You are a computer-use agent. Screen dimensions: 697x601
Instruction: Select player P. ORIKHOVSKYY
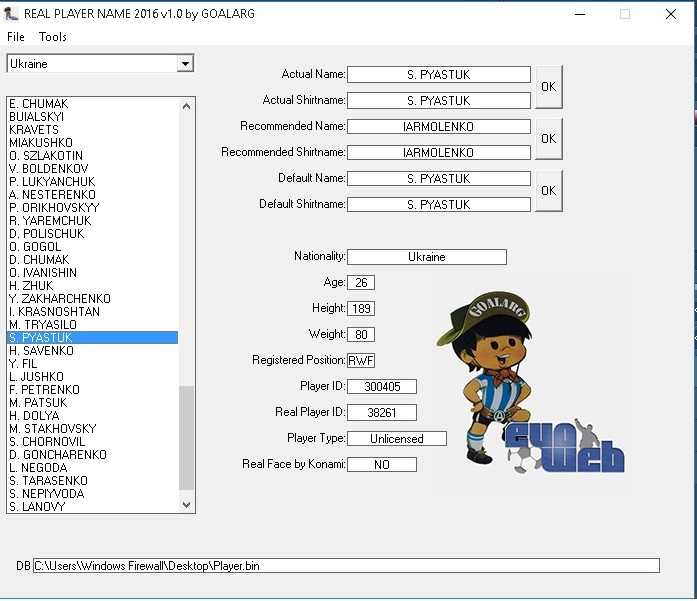(92, 208)
